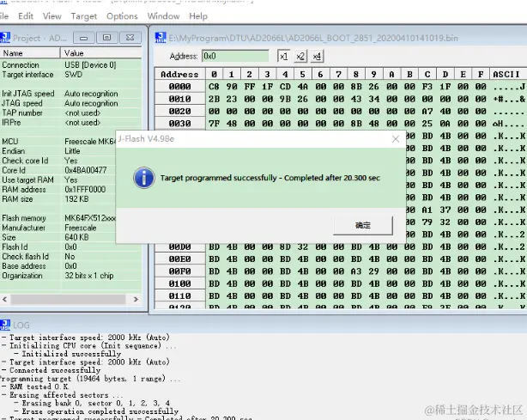Image resolution: width=527 pixels, height=420 pixels.
Task: Click the blue information icon in dialog
Action: coord(144,178)
